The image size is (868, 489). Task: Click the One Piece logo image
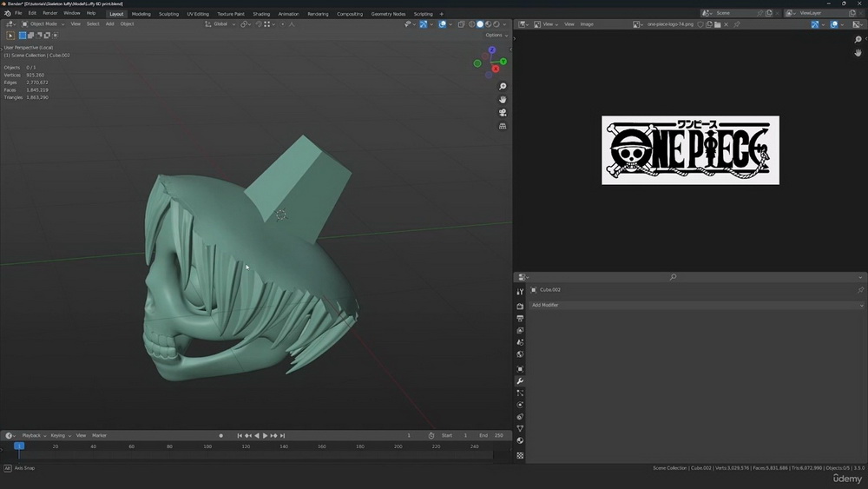[690, 150]
